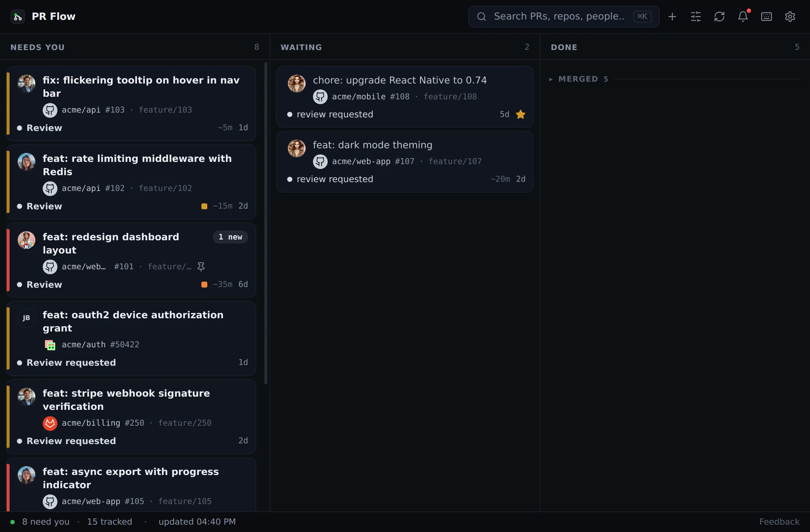Click '~35m' estimate on dashboard card

(223, 284)
